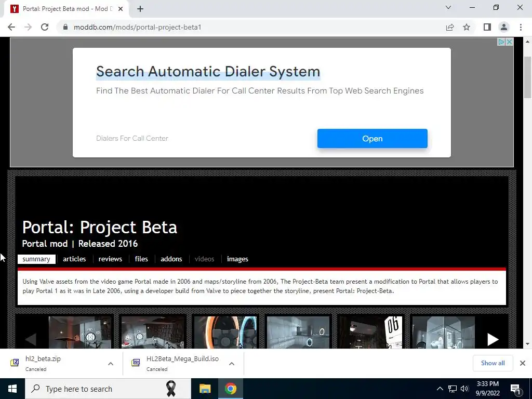Switch to the images tab
Image resolution: width=532 pixels, height=399 pixels.
click(x=237, y=259)
